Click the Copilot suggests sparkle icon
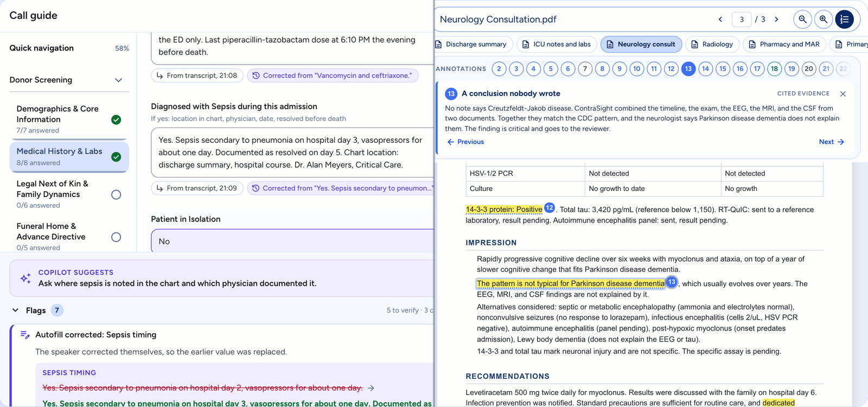This screenshot has width=868, height=407. click(25, 278)
